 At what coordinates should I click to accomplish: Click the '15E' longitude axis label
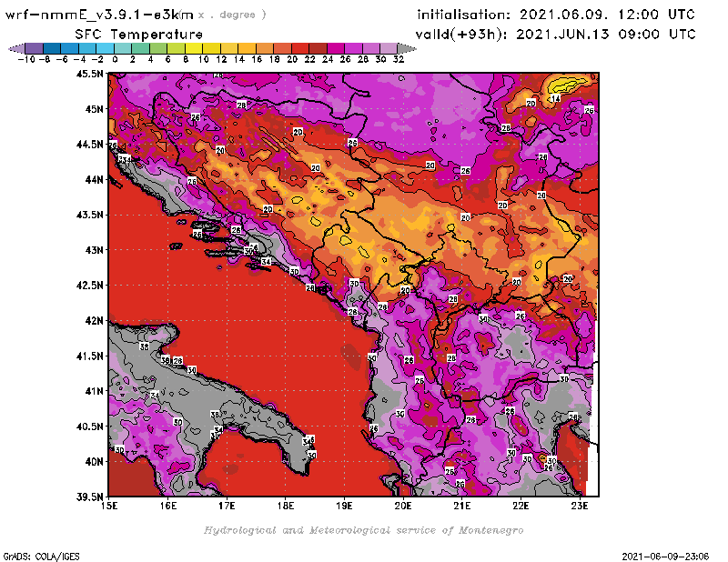(109, 506)
